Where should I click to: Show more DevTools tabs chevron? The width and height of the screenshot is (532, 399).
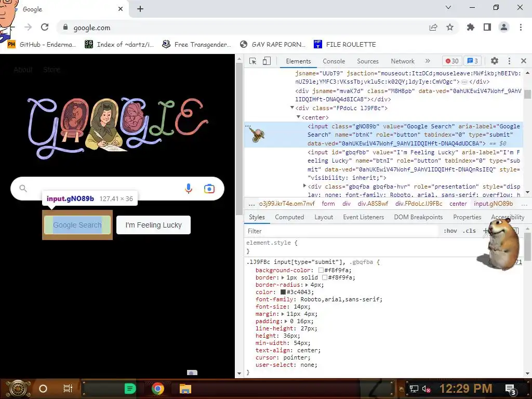click(x=428, y=61)
